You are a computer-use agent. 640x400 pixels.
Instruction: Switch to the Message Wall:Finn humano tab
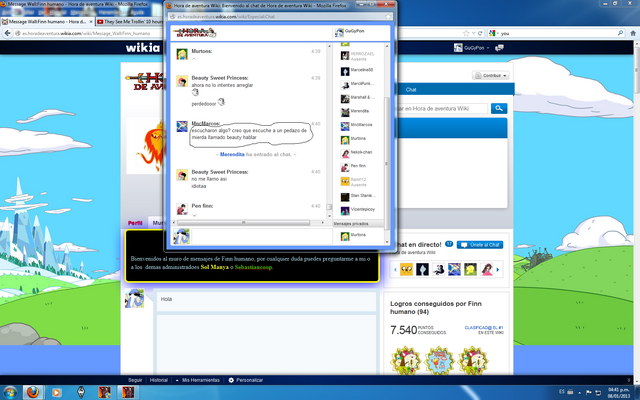pyautogui.click(x=47, y=22)
